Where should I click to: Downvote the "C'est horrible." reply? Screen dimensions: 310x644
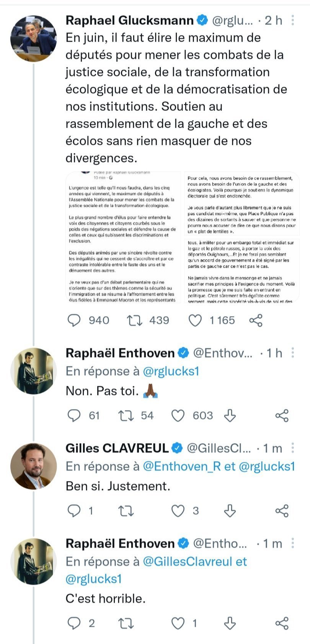(x=230, y=624)
